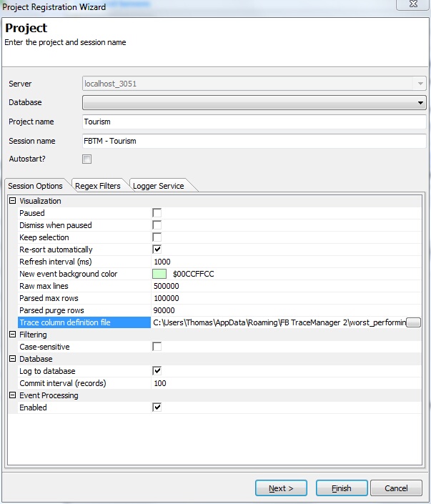Tick the Keep selection checkbox
431x504 pixels.
tap(157, 237)
